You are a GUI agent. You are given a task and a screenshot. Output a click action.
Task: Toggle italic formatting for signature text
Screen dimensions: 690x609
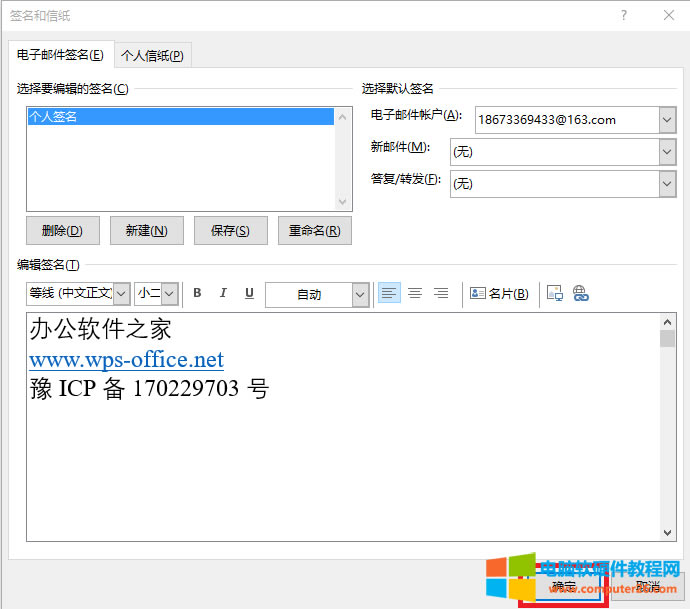223,293
